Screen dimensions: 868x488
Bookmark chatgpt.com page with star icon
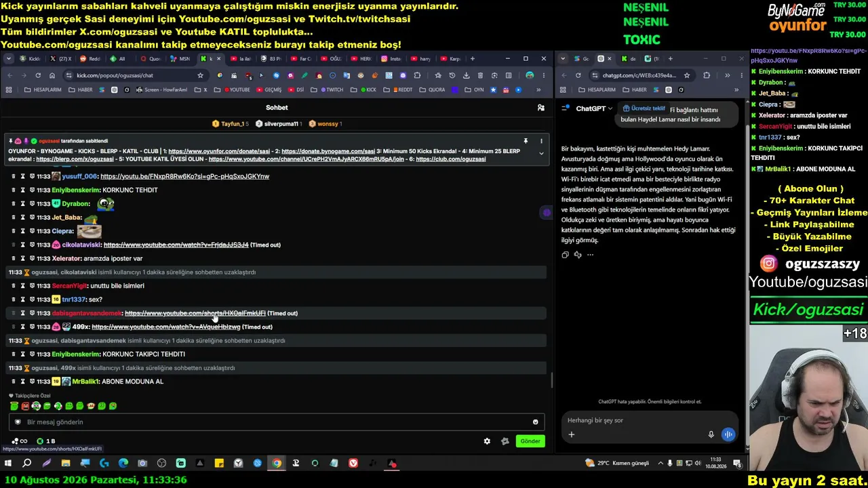click(x=687, y=75)
